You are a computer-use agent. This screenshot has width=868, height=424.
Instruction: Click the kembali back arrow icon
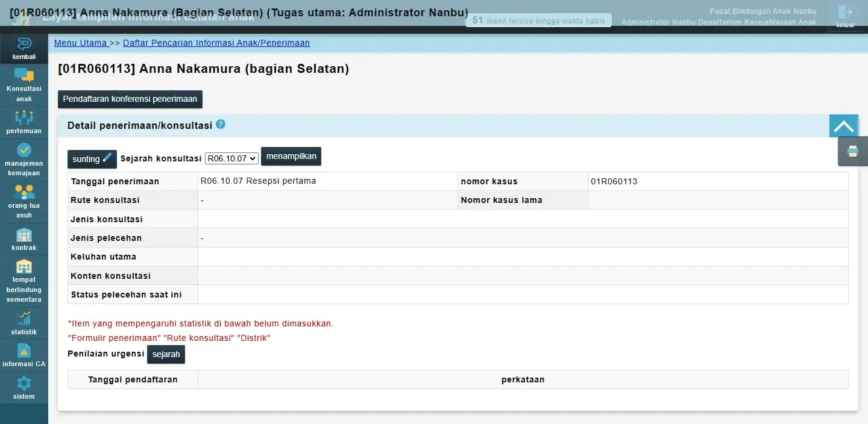24,45
